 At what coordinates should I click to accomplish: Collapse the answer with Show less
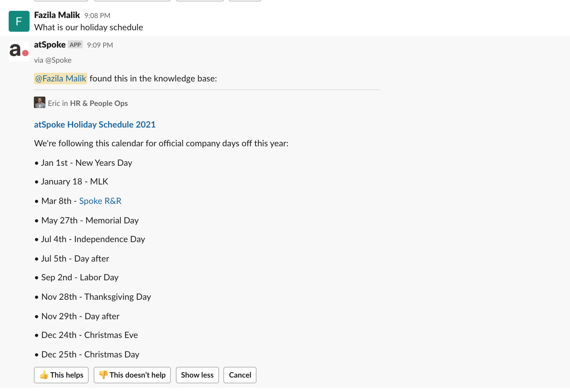(197, 375)
